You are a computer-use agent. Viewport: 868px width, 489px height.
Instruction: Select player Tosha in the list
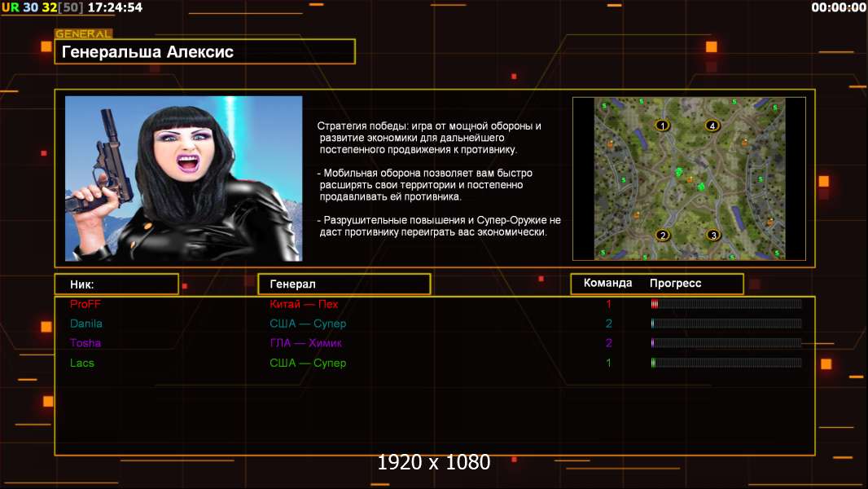click(85, 343)
